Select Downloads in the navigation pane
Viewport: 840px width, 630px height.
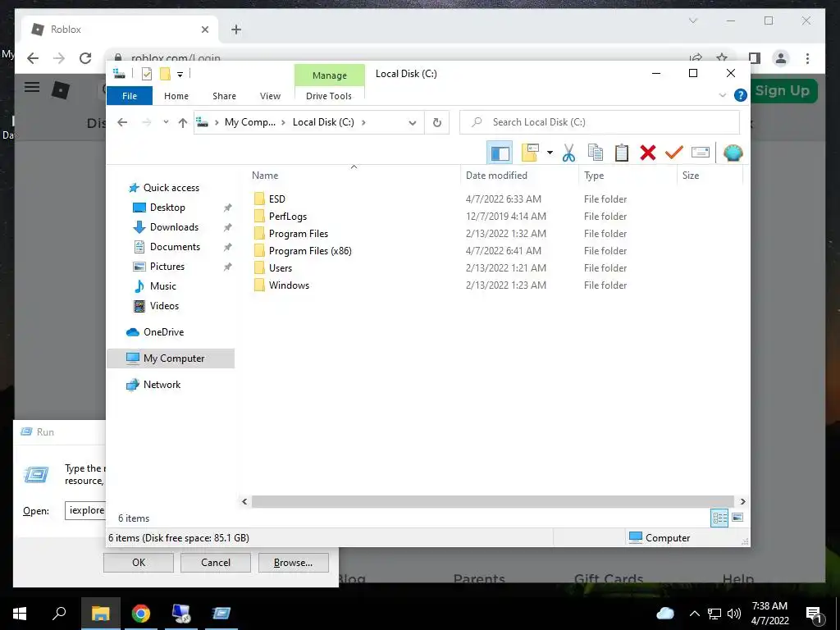(x=174, y=227)
